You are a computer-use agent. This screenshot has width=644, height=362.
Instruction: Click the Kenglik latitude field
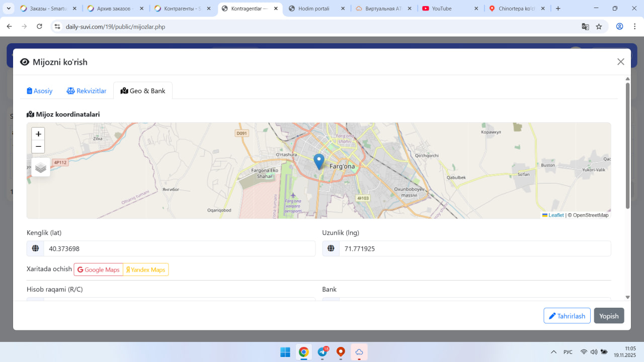click(x=179, y=248)
